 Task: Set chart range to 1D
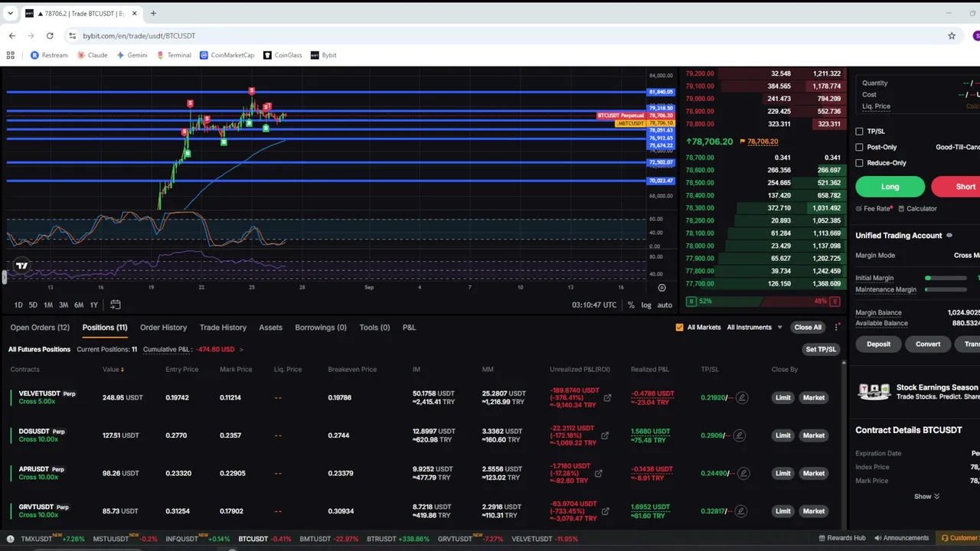point(18,305)
